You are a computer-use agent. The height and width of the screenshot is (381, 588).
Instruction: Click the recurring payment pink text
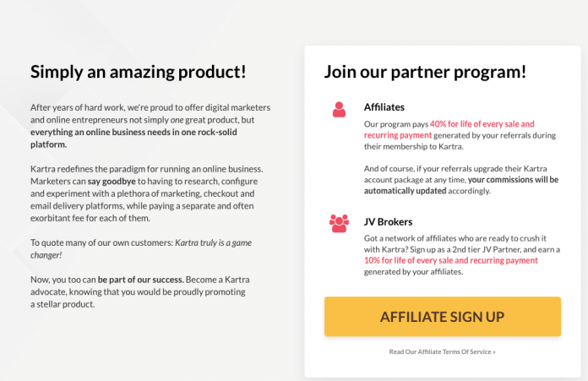click(398, 135)
